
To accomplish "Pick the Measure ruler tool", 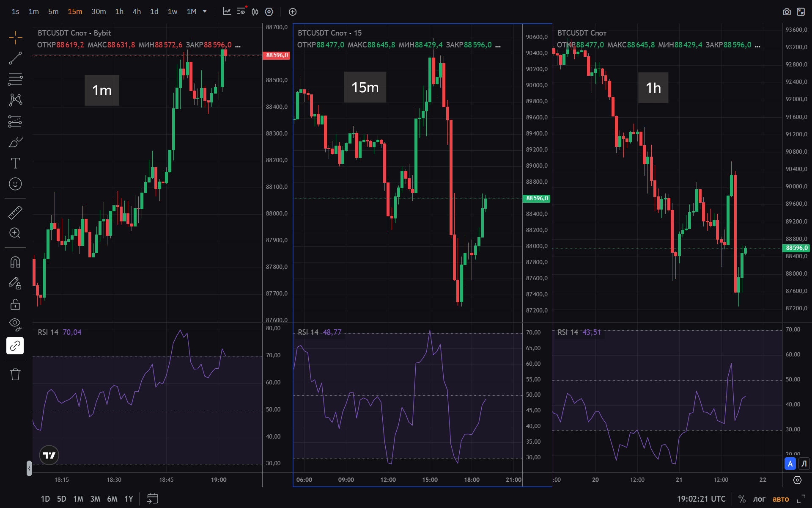I will pyautogui.click(x=15, y=212).
